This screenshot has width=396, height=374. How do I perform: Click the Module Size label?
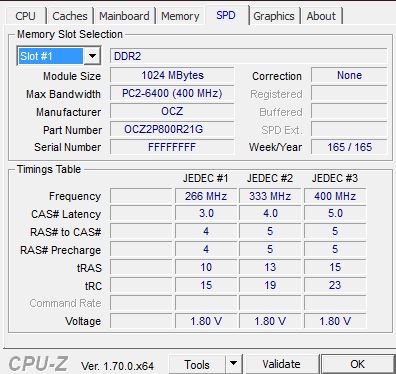[72, 76]
